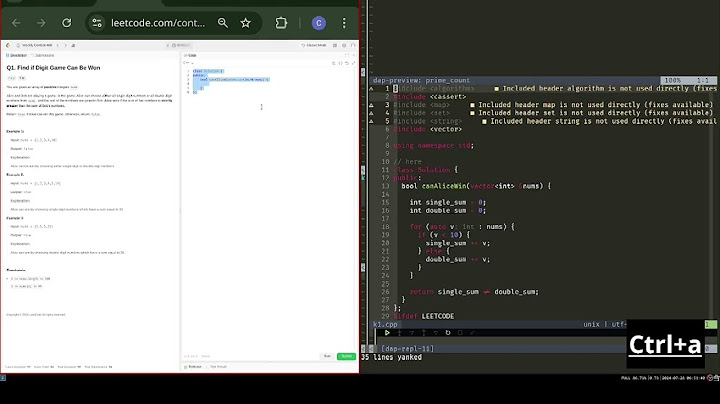
Task: Open the Weekly Contest link in LeetCode header
Action: pos(35,45)
